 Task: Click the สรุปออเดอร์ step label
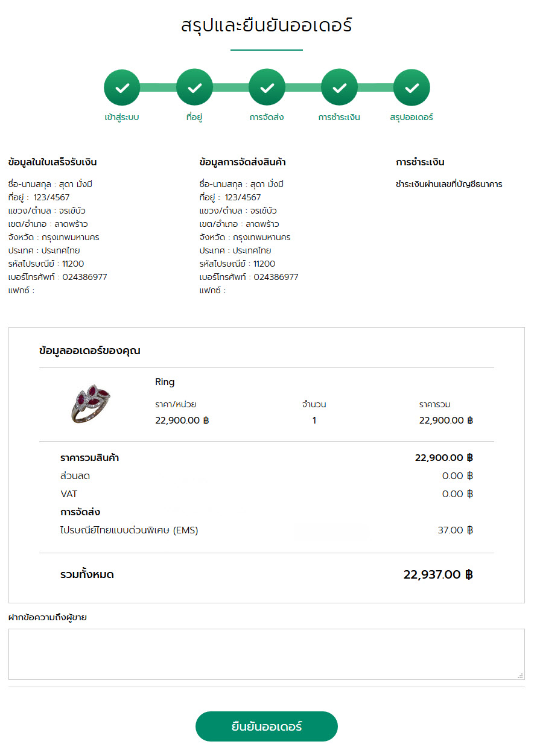412,117
